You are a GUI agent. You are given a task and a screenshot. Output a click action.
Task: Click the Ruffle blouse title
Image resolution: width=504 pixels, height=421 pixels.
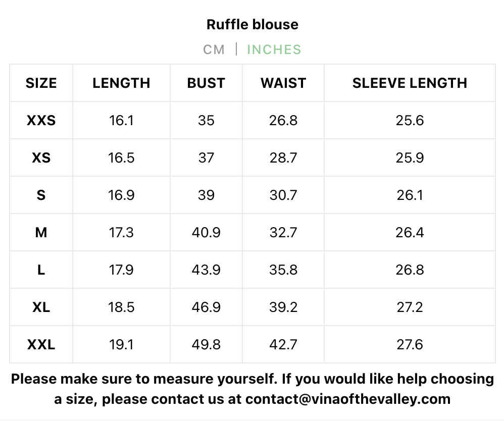253,24
